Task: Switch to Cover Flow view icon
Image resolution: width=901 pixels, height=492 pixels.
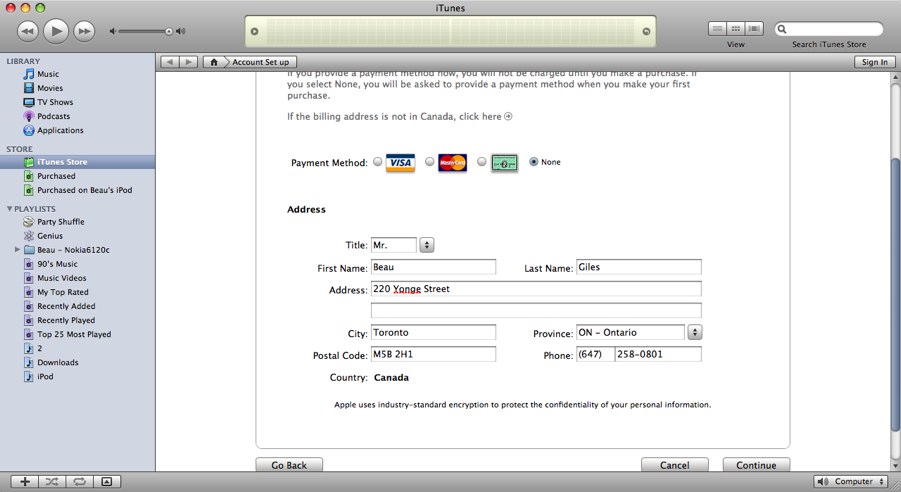Action: [754, 29]
